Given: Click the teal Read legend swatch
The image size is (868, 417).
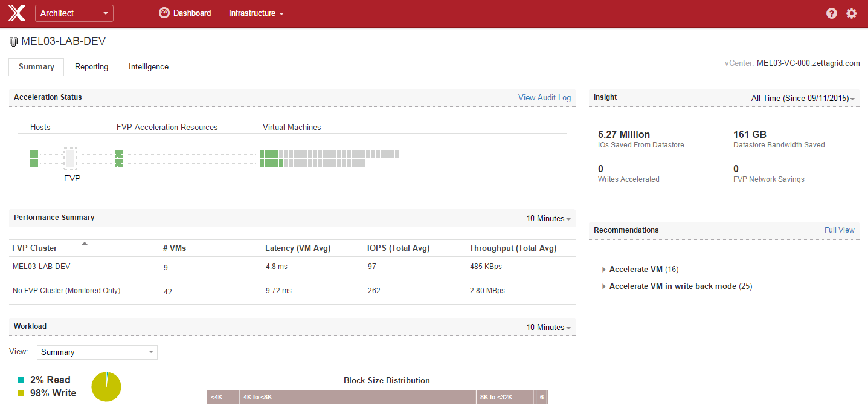Looking at the screenshot, I should tap(21, 380).
